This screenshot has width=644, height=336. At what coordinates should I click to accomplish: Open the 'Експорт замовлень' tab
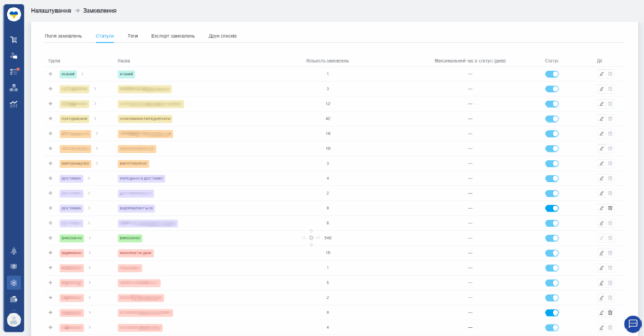click(x=173, y=36)
